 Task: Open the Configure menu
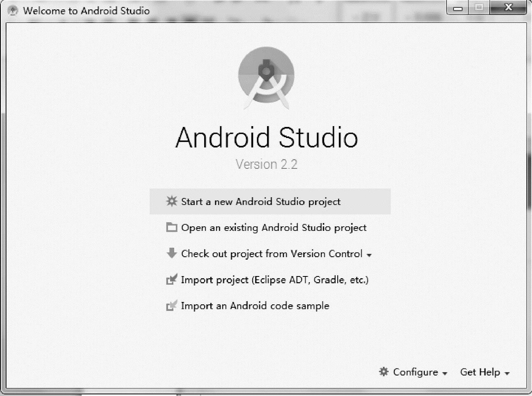pos(413,372)
